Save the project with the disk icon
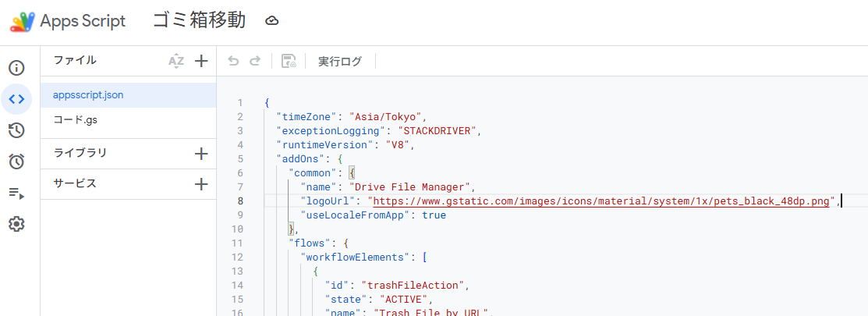 [x=289, y=61]
